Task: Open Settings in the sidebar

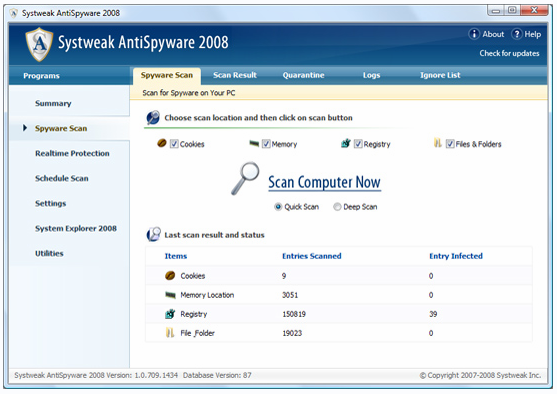Action: [x=50, y=203]
